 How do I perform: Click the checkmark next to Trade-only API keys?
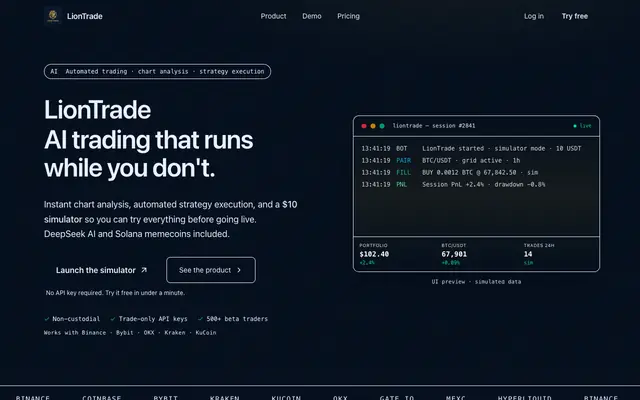pos(113,319)
